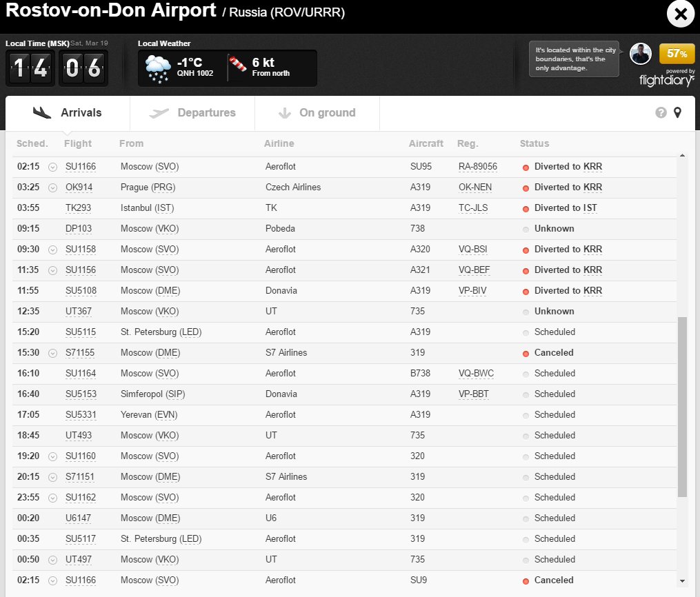Open flight DP103 link
Viewport: 700px width, 597px height.
[79, 228]
